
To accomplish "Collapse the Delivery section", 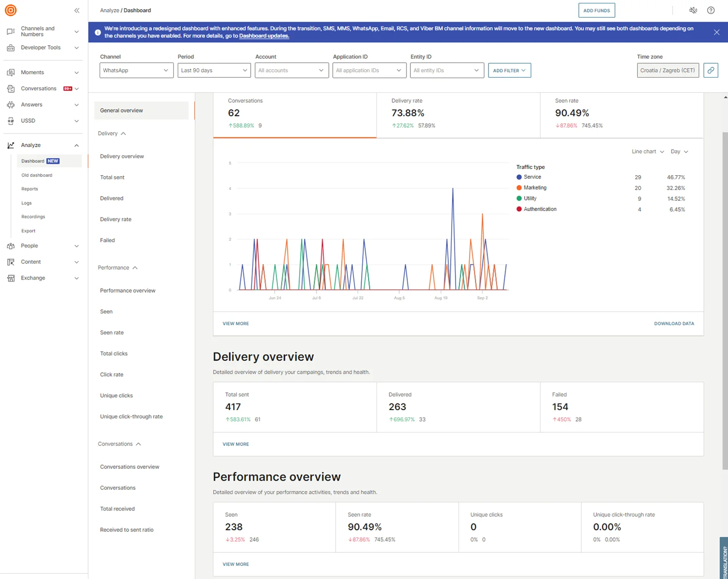I will tap(112, 133).
